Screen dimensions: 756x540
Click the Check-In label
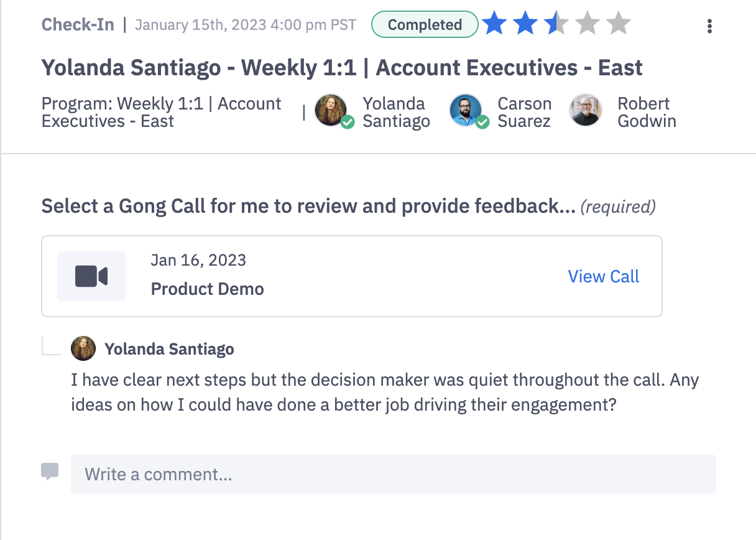(x=77, y=24)
